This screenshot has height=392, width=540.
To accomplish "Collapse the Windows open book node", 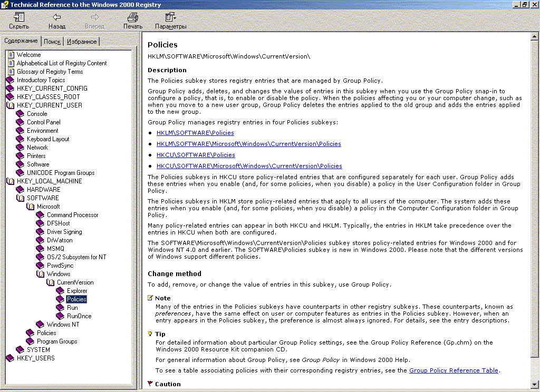I will click(40, 274).
